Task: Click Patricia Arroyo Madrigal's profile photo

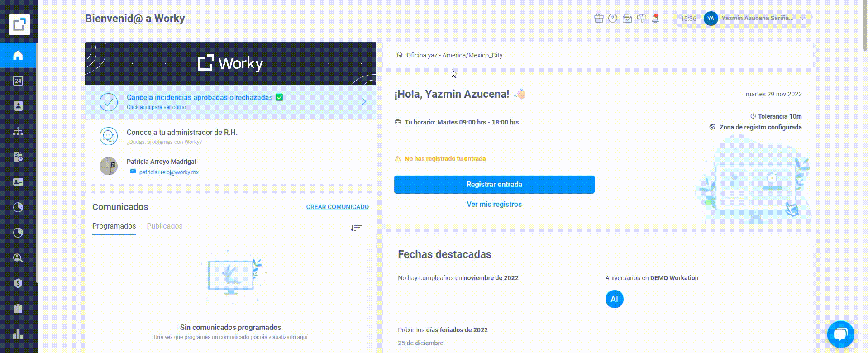Action: pos(109,166)
